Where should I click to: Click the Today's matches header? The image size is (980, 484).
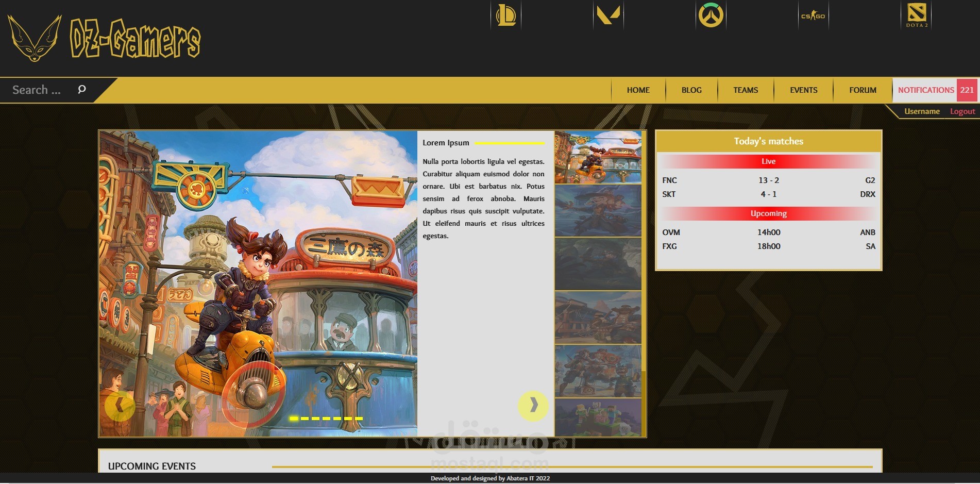coord(768,141)
